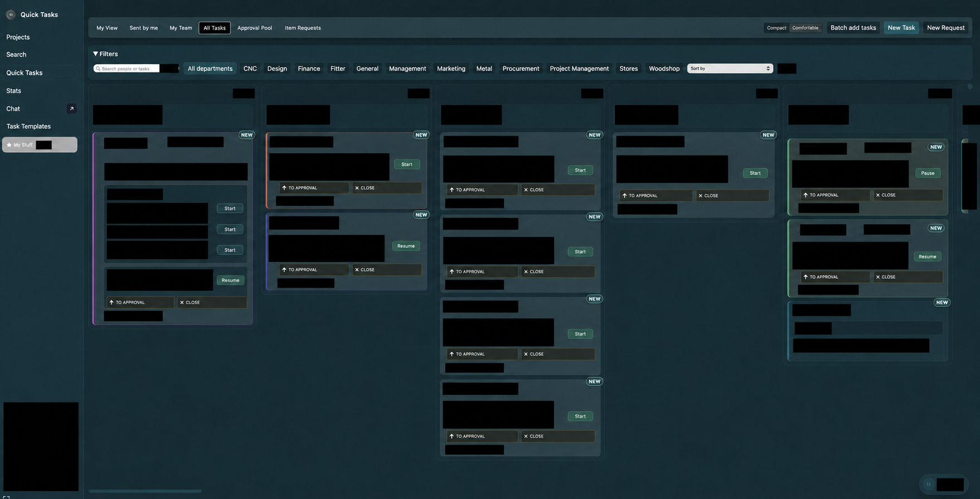The image size is (980, 499).
Task: Go to the Approval Pool tab
Action: point(255,28)
